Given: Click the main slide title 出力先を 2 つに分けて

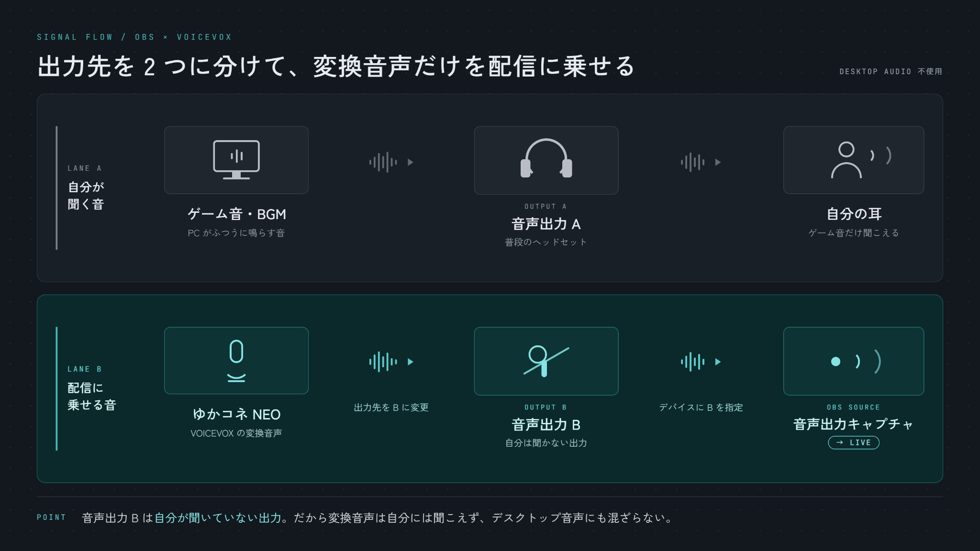Looking at the screenshot, I should click(336, 66).
